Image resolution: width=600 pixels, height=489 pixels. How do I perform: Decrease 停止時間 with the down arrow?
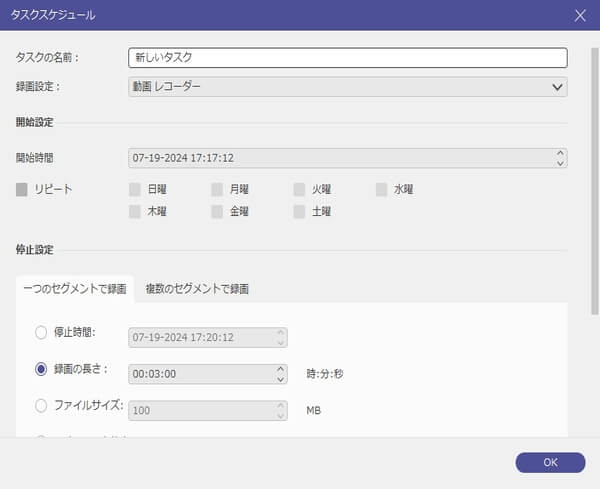[280, 343]
